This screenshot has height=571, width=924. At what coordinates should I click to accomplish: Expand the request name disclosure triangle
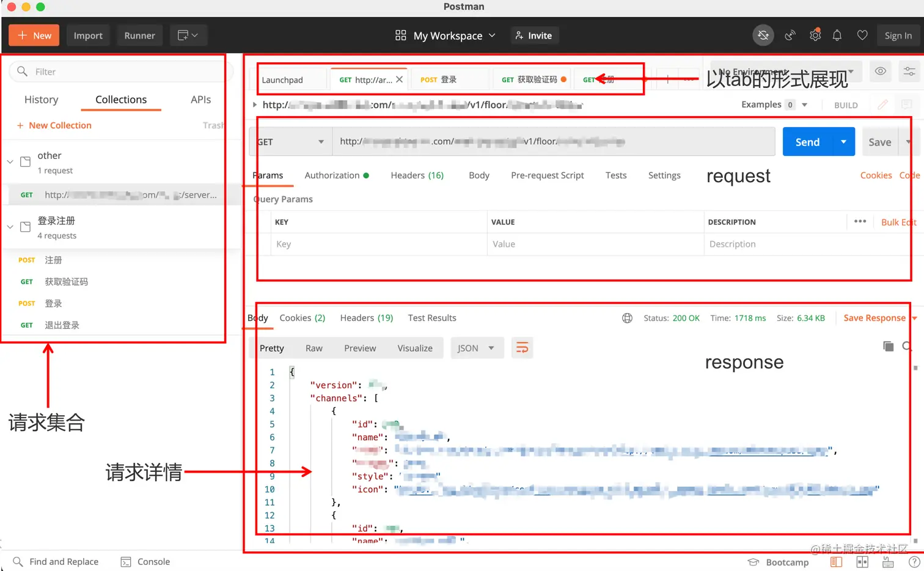click(255, 105)
